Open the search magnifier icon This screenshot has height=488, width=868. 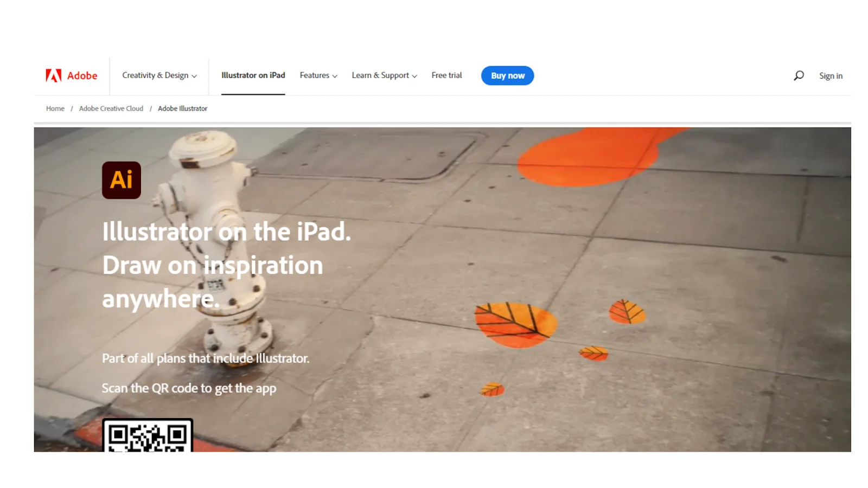coord(799,75)
